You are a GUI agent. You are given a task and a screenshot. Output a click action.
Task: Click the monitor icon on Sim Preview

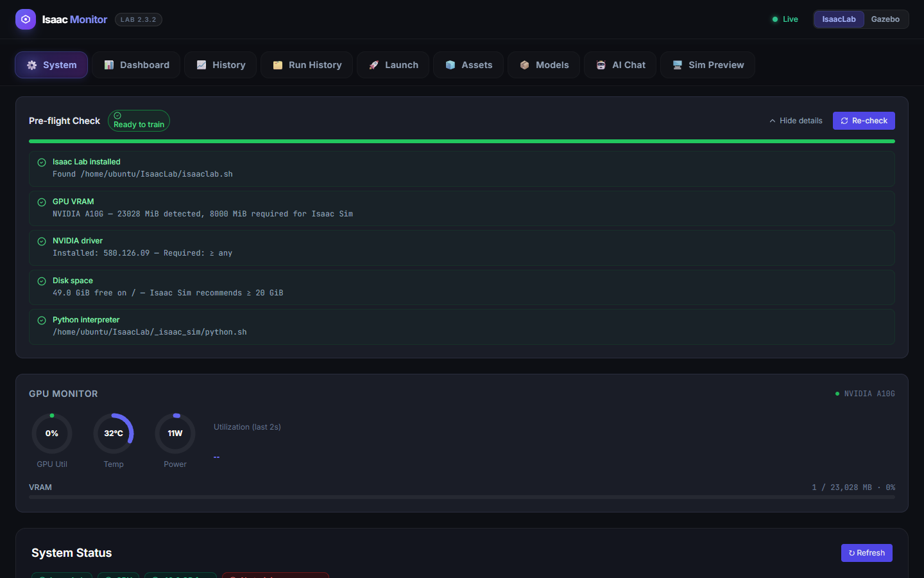(677, 65)
